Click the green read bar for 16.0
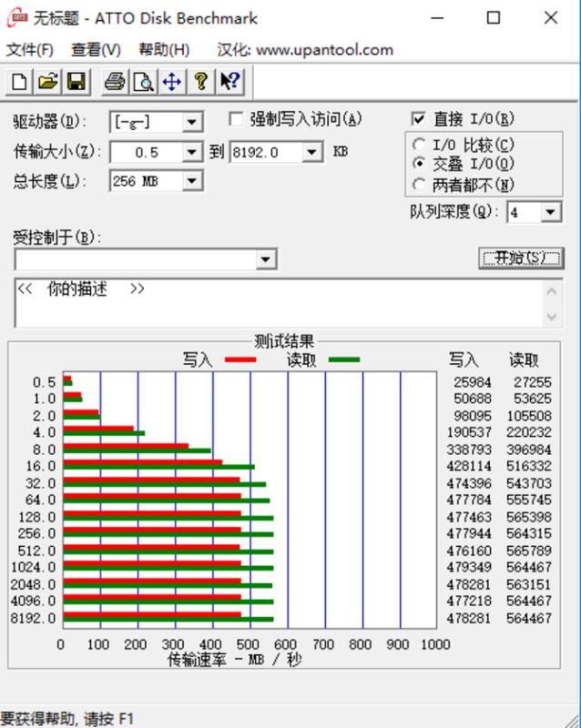Screen dimensions: 581x728 pos(159,467)
